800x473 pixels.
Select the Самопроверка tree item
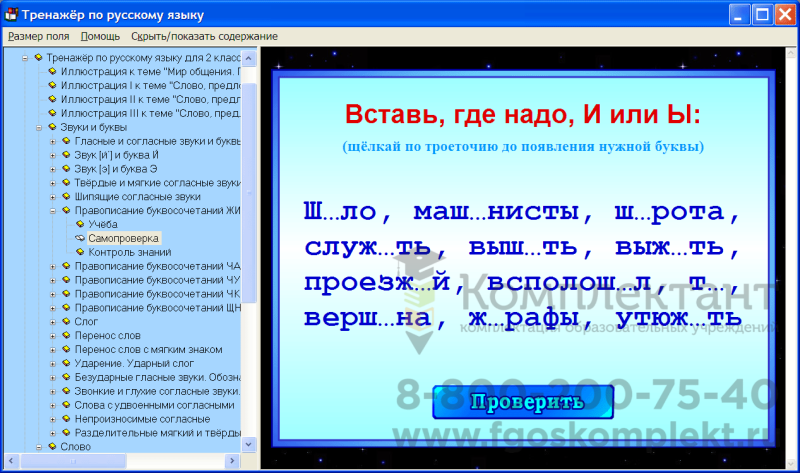123,238
